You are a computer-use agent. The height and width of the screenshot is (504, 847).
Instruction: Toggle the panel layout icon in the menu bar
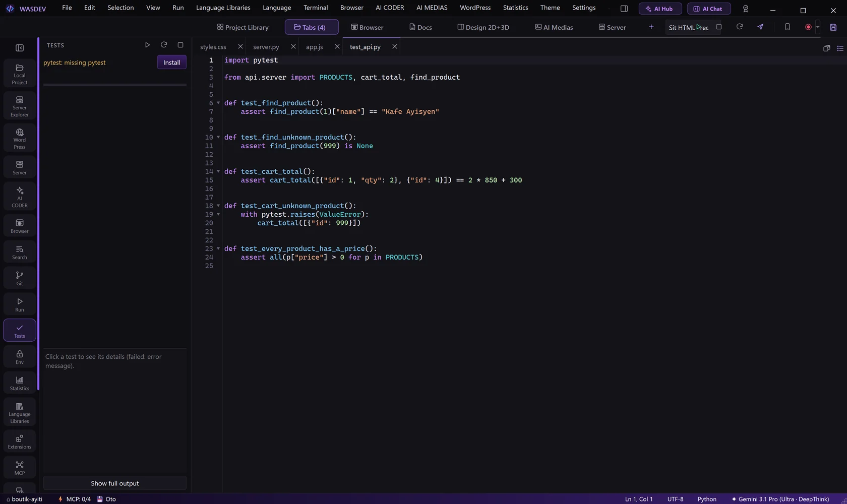pos(624,9)
